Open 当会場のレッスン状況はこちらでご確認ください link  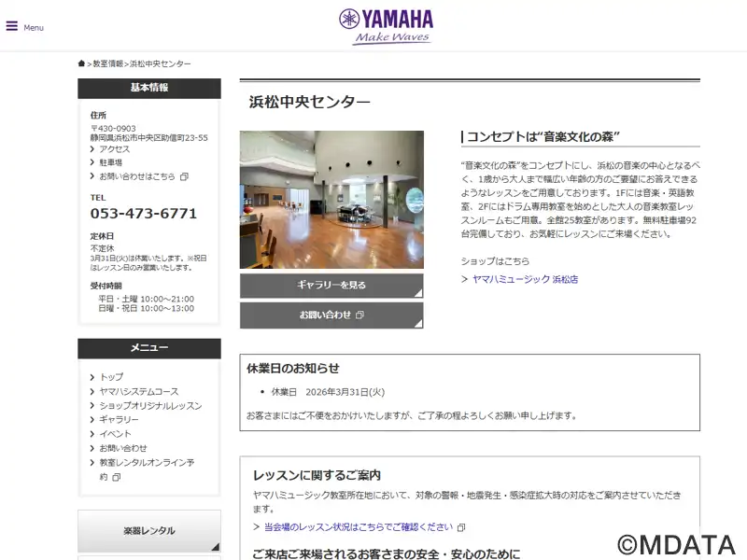click(359, 527)
